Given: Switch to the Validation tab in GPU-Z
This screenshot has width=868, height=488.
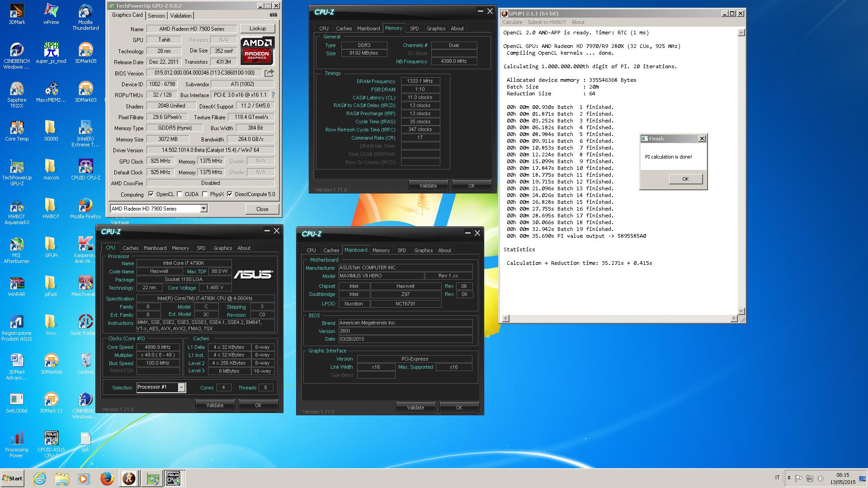Looking at the screenshot, I should click(181, 16).
